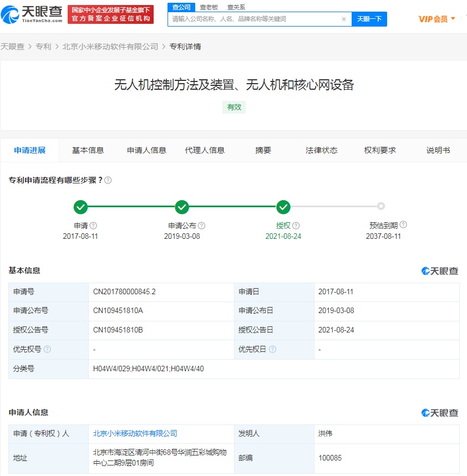467x476 pixels.
Task: Clear the search box with X icon
Action: click(x=343, y=19)
